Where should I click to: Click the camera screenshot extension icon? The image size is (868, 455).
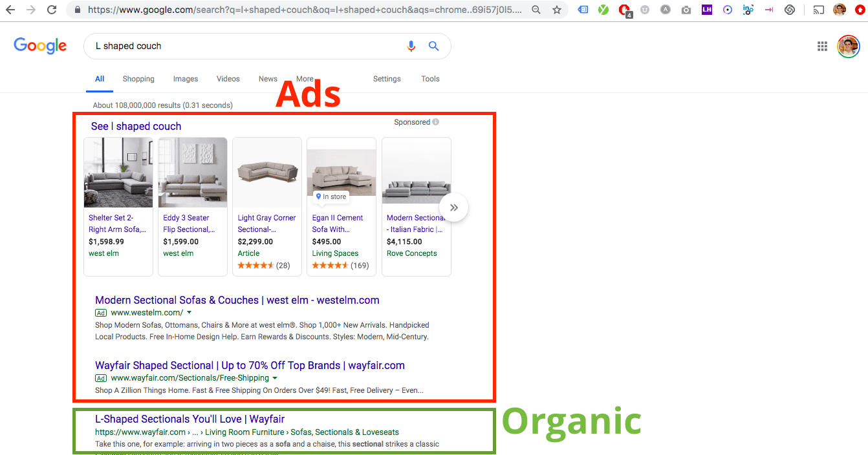tap(686, 10)
